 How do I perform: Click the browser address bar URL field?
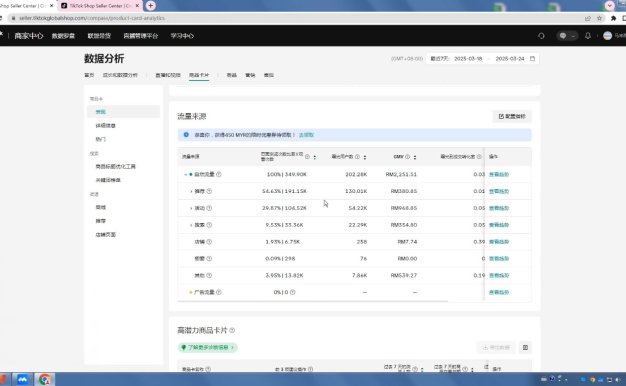point(295,18)
